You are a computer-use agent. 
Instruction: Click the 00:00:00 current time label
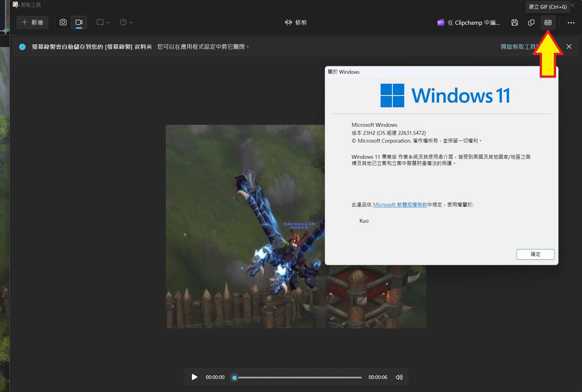pos(215,377)
